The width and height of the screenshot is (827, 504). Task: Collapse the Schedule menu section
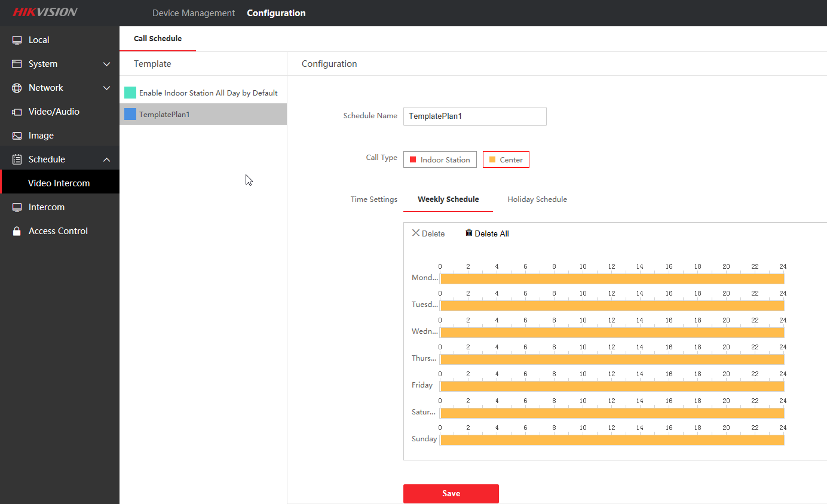pos(107,159)
